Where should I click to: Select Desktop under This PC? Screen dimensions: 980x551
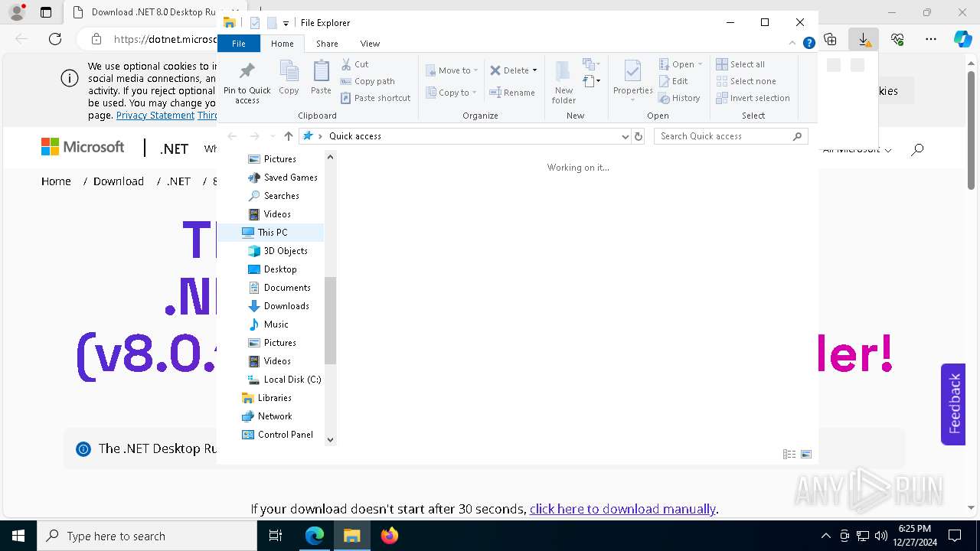coord(272,269)
